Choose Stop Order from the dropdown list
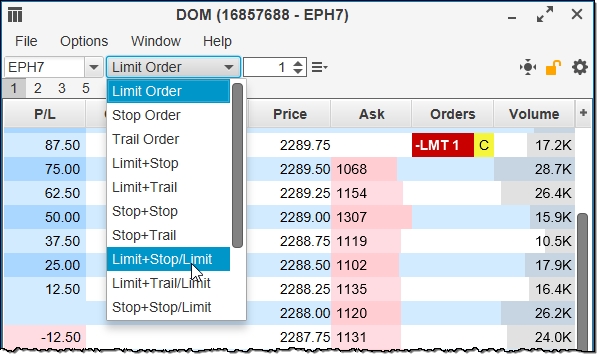Image resolution: width=600 pixels, height=360 pixels. click(x=168, y=115)
